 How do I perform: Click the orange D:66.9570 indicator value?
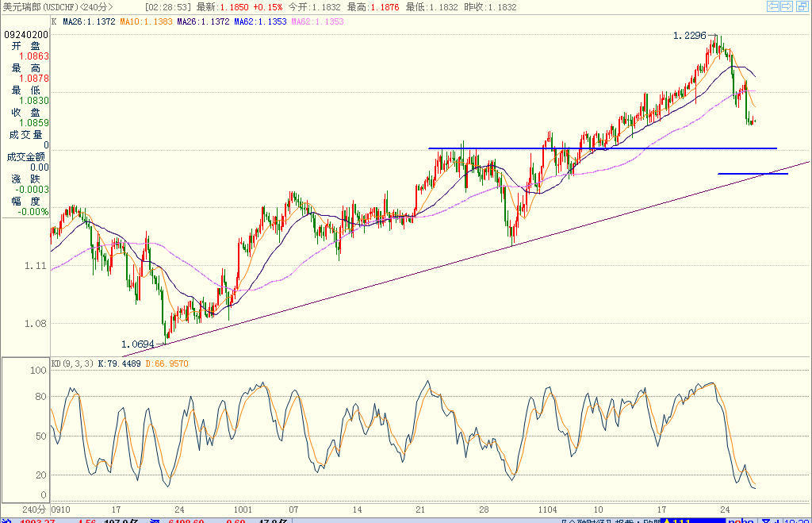167,363
